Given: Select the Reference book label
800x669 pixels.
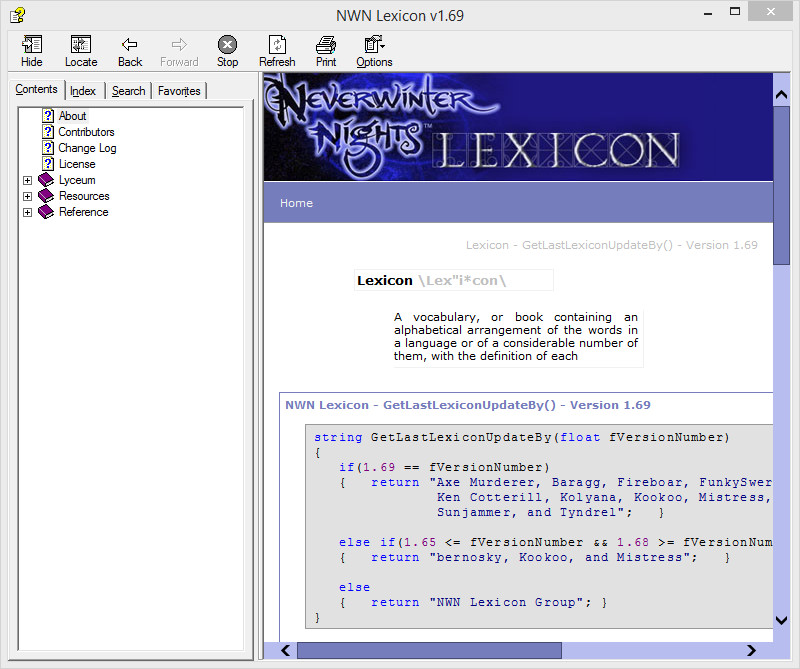Looking at the screenshot, I should click(84, 212).
